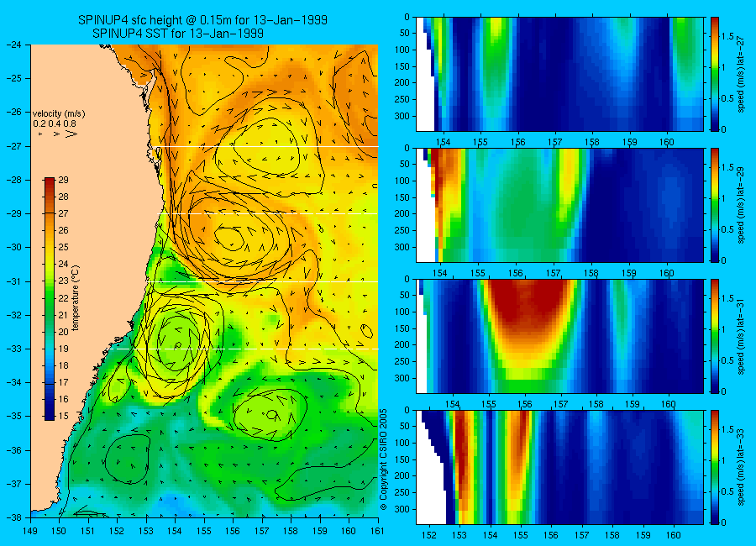The image size is (756, 546).
Task: Click the speed colorbar beside the lat=-27 plot
Action: (714, 74)
